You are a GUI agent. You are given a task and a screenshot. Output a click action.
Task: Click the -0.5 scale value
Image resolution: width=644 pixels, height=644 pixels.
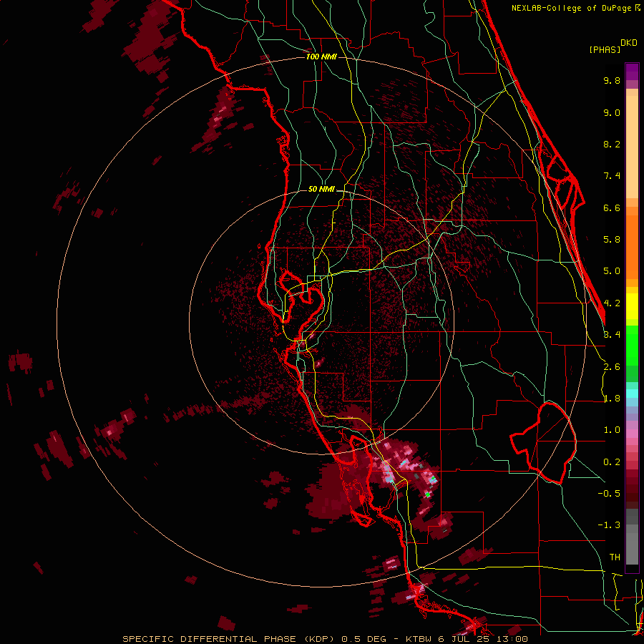tap(609, 494)
